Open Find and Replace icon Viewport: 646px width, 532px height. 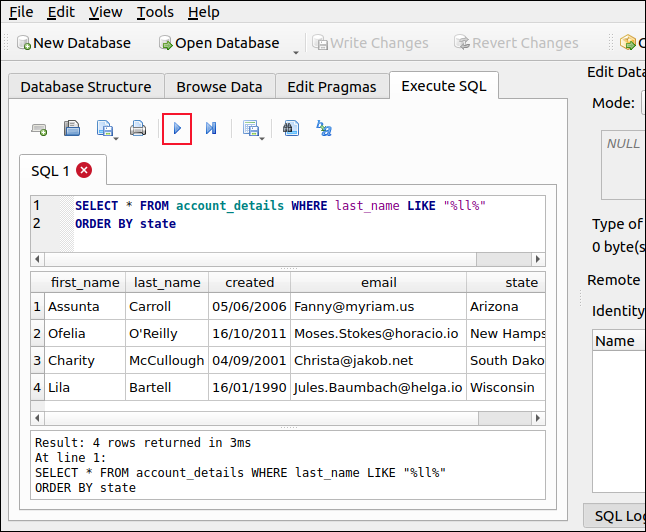(324, 128)
